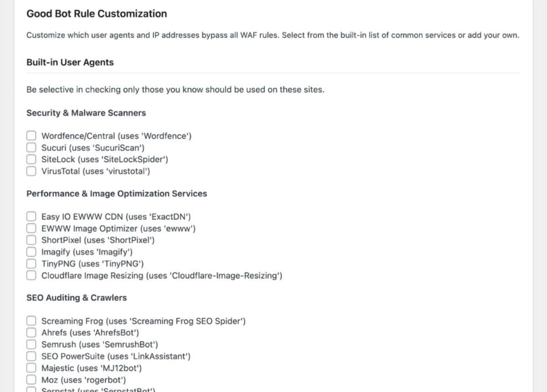Screen dimensions: 547x392
Task: Enable the ShortPixel user agent
Action: tap(31, 240)
